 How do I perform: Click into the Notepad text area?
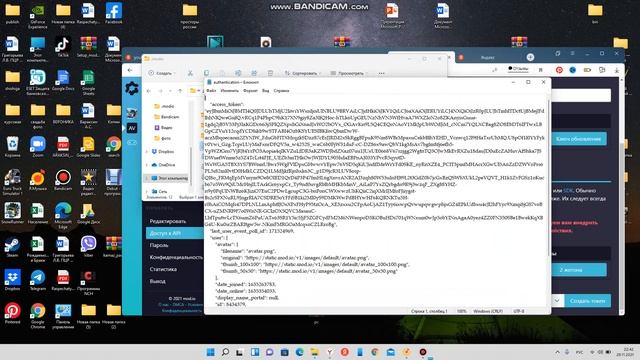[375, 200]
